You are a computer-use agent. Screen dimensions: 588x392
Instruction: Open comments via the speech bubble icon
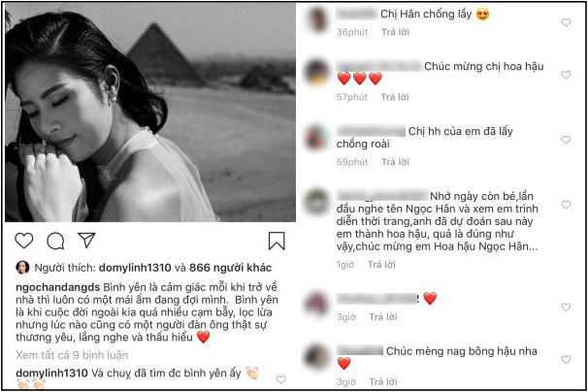tap(55, 241)
